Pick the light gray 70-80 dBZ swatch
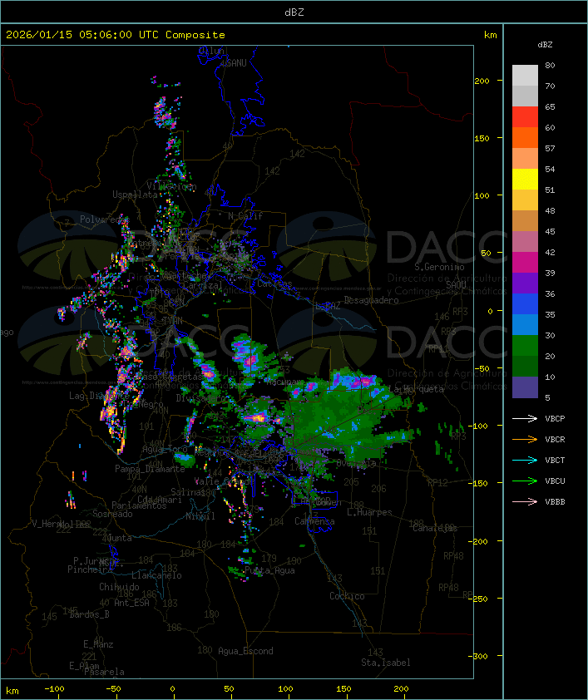 tap(525, 76)
